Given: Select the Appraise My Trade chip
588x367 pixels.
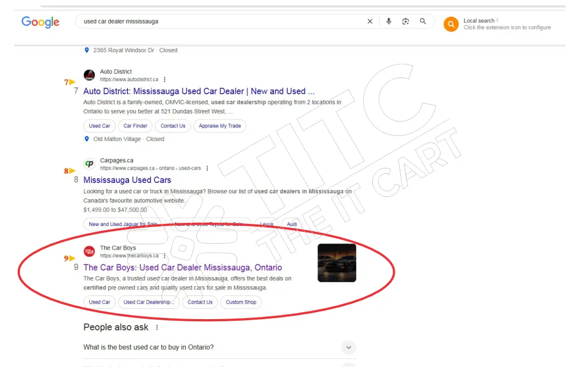Looking at the screenshot, I should (219, 126).
